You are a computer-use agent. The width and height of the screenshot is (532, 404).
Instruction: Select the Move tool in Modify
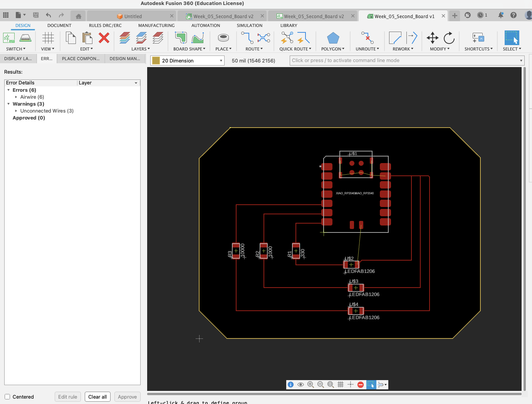[x=433, y=38]
